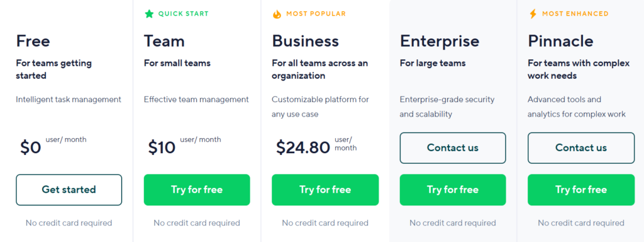Click the green star Quick Start icon
Screen dimensions: 644x242
149,14
